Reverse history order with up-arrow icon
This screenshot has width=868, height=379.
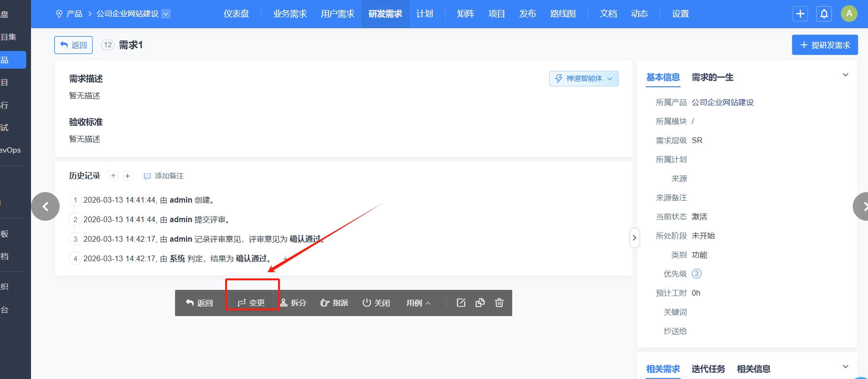tap(113, 176)
